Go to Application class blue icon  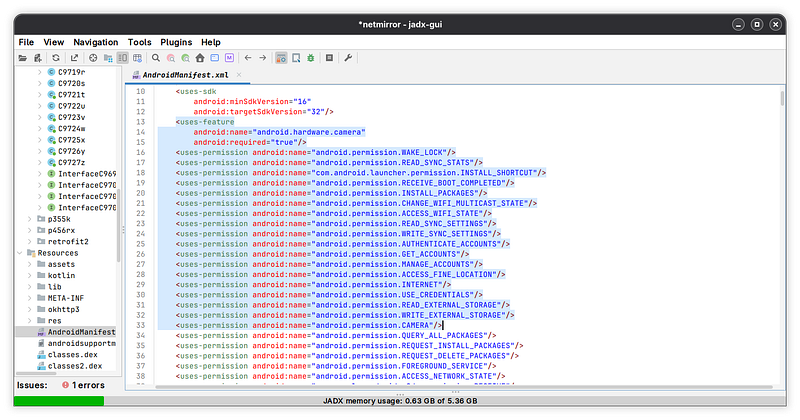215,58
